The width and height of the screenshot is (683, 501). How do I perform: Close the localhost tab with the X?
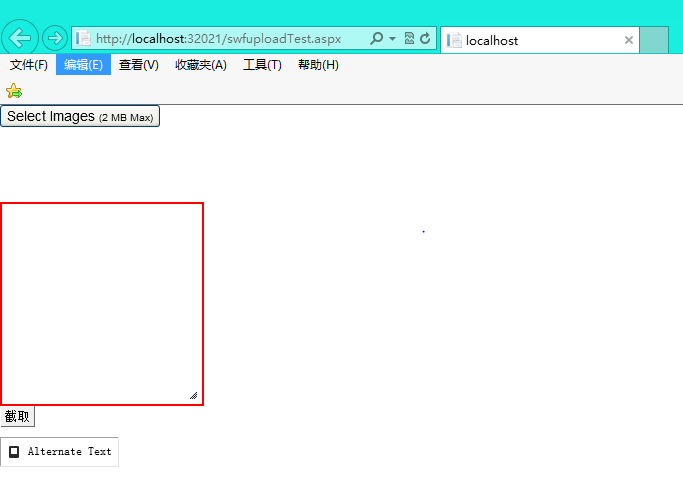[x=629, y=41]
